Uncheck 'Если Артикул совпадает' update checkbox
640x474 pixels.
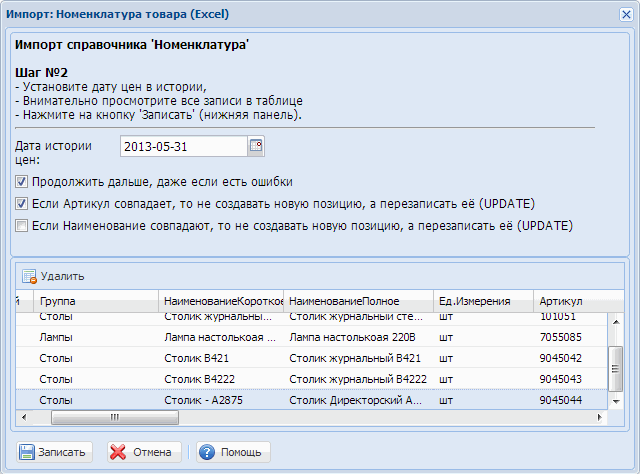[x=22, y=204]
